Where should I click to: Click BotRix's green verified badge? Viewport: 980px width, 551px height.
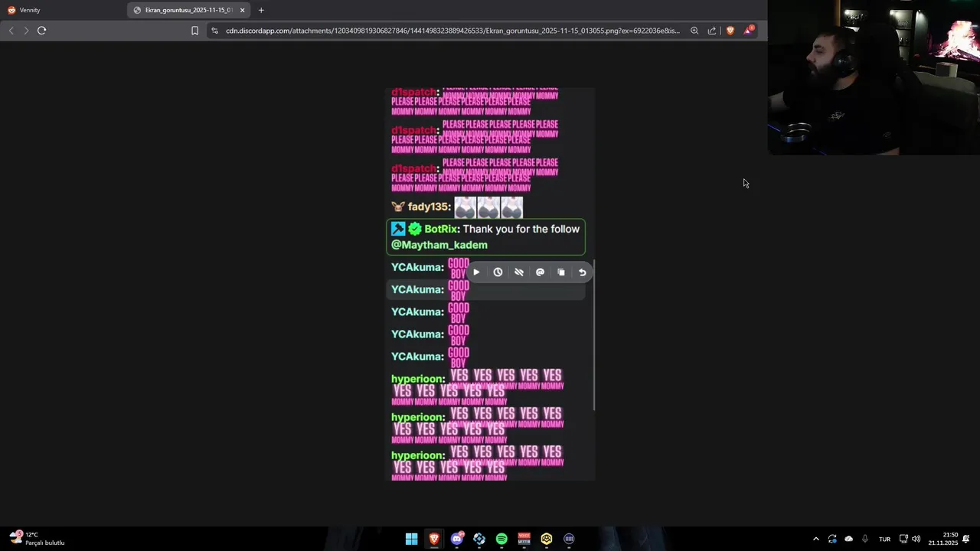click(415, 229)
